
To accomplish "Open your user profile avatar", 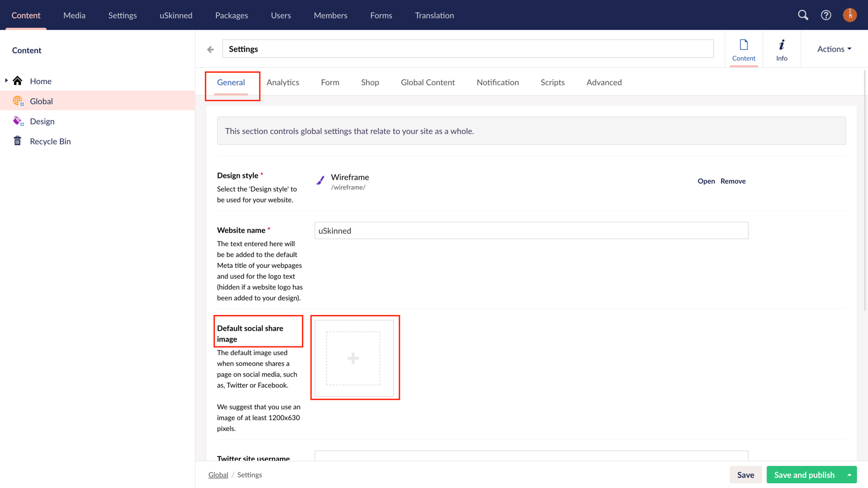I will [850, 15].
